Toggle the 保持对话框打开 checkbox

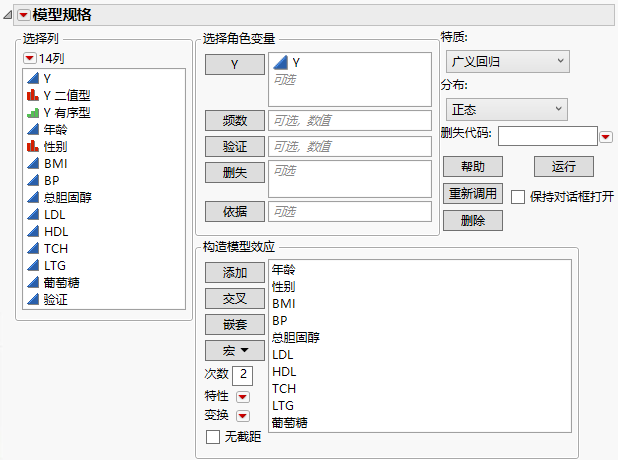tap(518, 196)
